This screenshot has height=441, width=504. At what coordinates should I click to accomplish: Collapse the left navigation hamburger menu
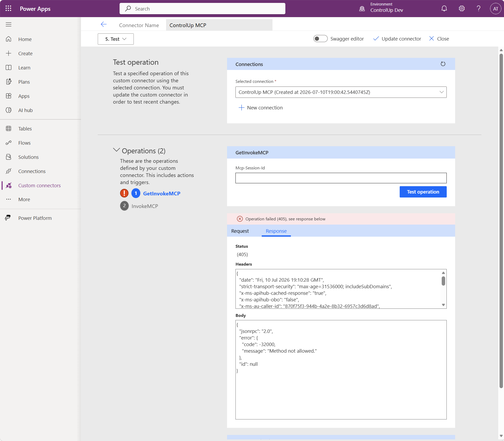(x=9, y=24)
